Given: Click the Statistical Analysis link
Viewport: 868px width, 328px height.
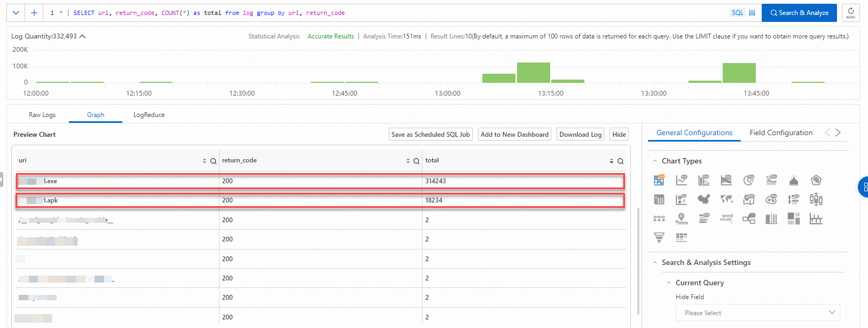Looking at the screenshot, I should click(274, 36).
